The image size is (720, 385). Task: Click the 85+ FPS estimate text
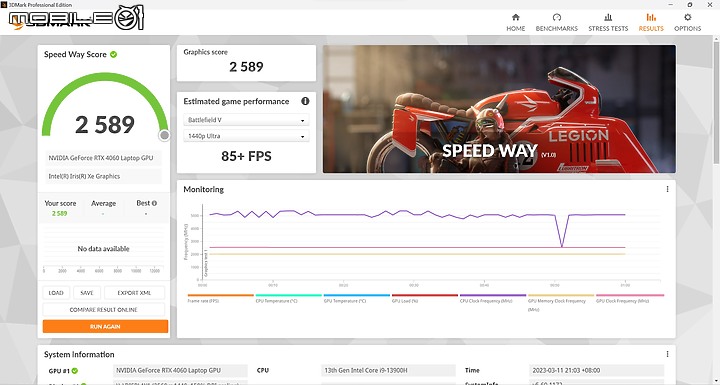(246, 156)
